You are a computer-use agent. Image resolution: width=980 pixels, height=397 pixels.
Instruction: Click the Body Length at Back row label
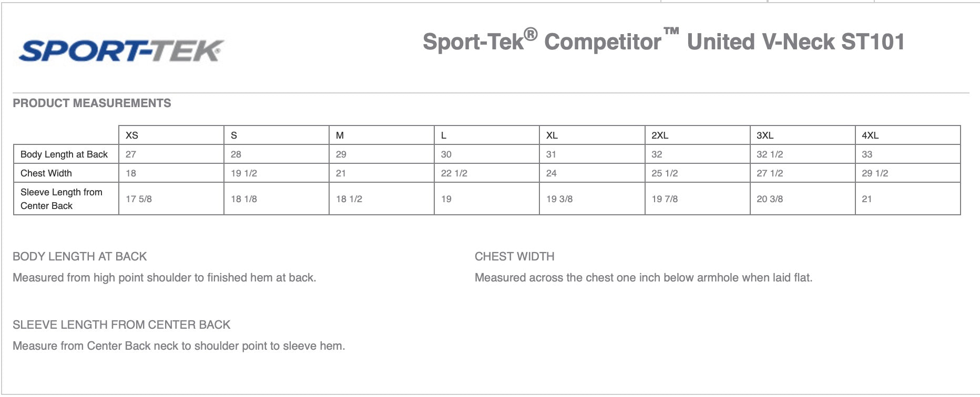point(64,154)
